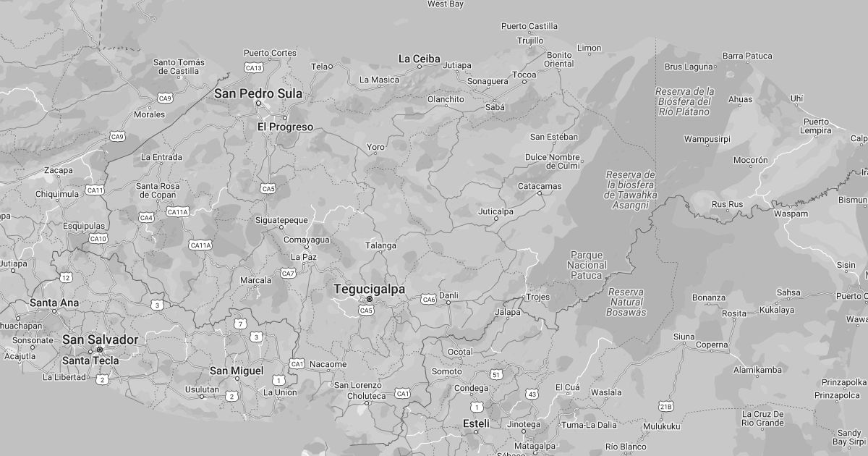Click the Santa Rosa de Copan label

point(158,190)
